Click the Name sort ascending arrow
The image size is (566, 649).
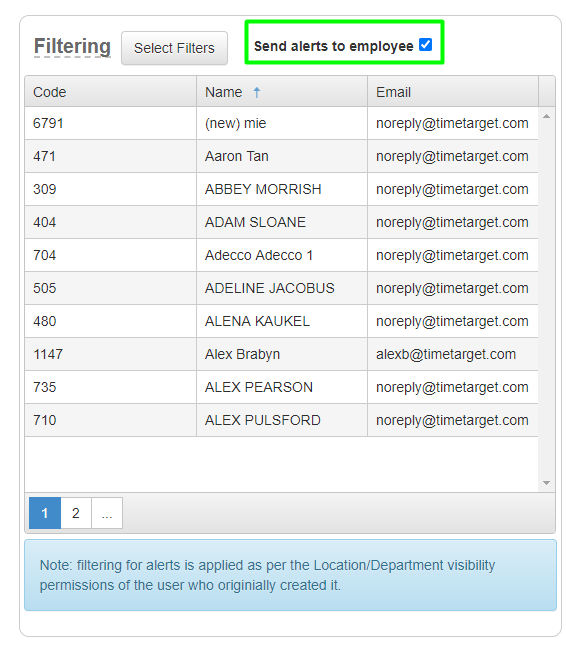click(257, 92)
